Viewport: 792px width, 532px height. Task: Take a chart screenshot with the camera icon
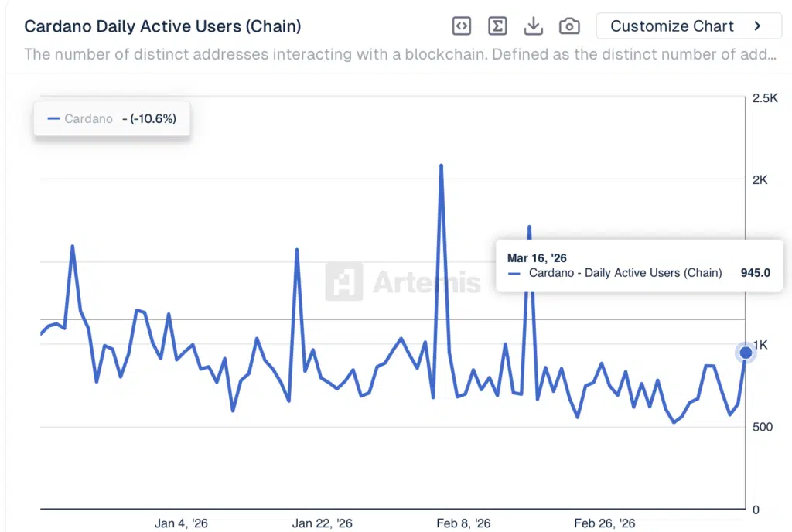[569, 26]
